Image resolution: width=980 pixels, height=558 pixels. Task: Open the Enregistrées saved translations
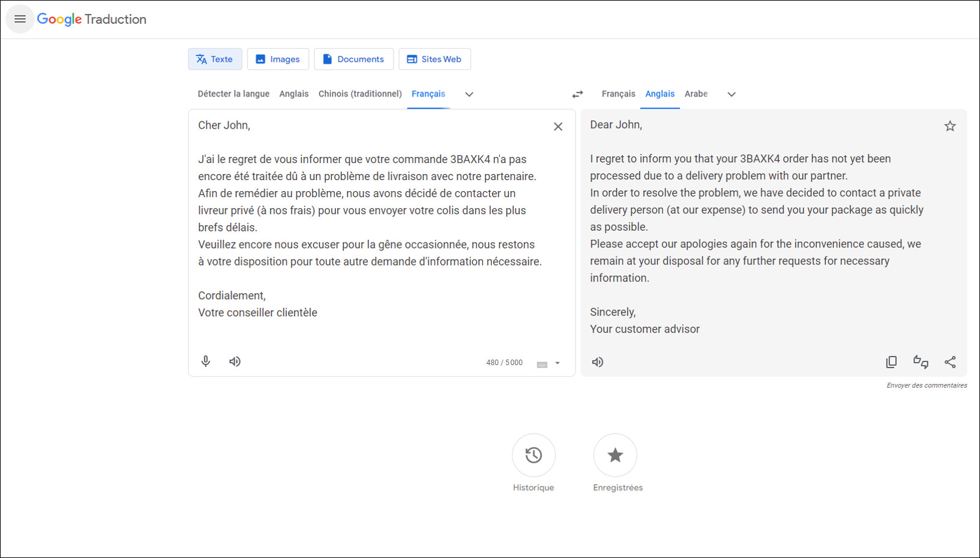(615, 455)
